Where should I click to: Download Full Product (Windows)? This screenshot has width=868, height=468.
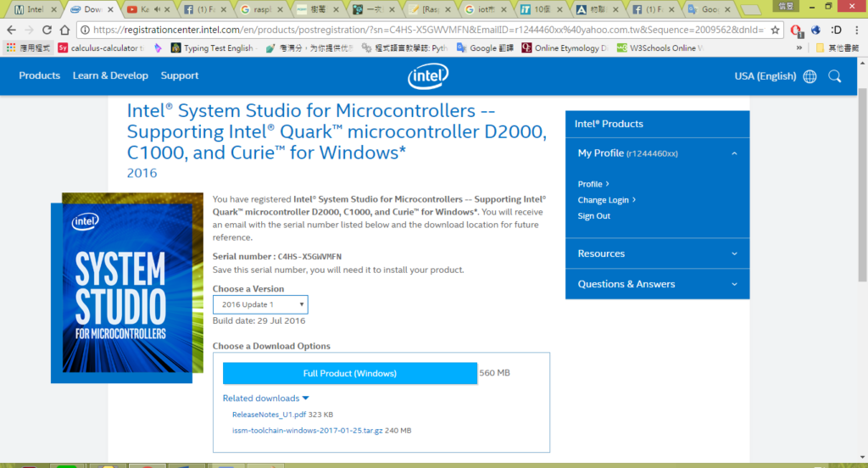350,373
